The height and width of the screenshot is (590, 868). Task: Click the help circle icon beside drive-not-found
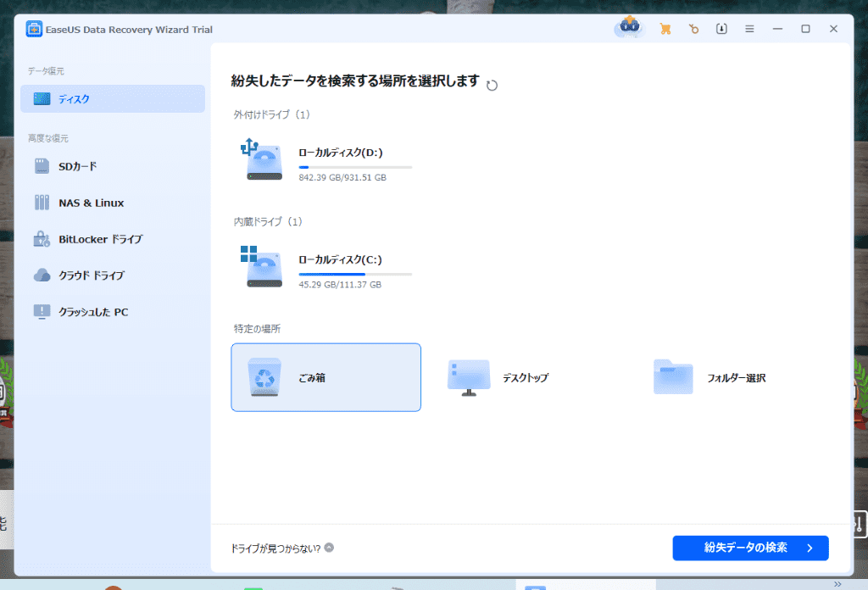point(329,548)
